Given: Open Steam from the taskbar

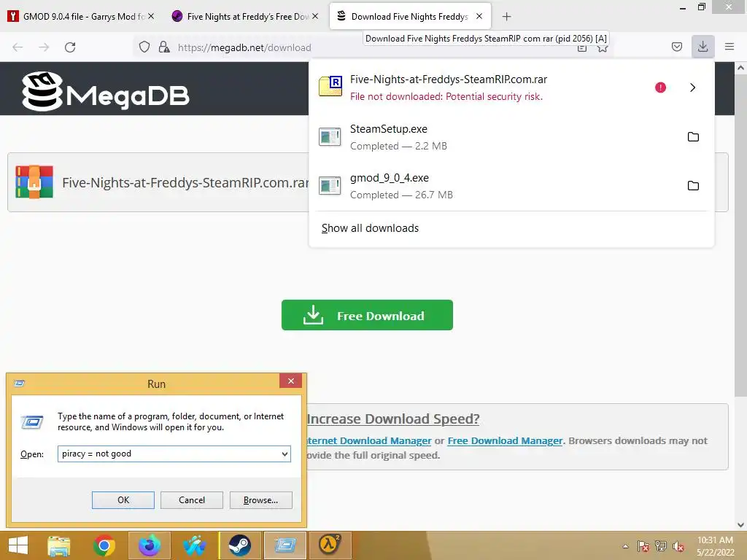Looking at the screenshot, I should pos(239,545).
